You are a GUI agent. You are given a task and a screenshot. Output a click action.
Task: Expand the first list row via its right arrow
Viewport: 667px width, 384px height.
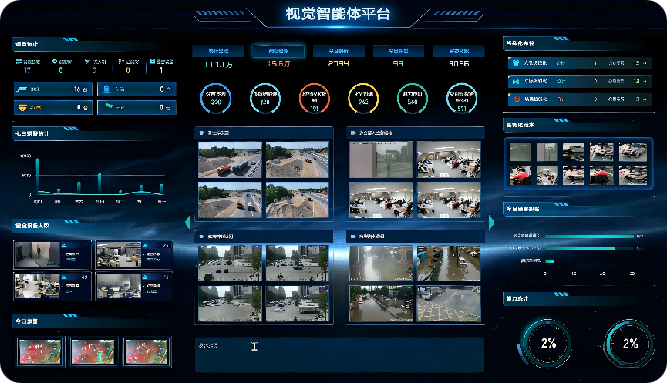(645, 63)
